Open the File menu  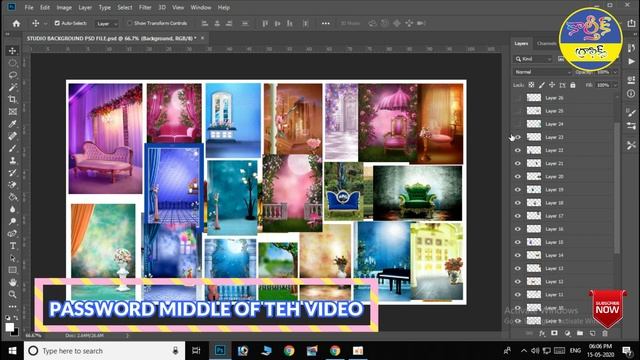click(29, 7)
